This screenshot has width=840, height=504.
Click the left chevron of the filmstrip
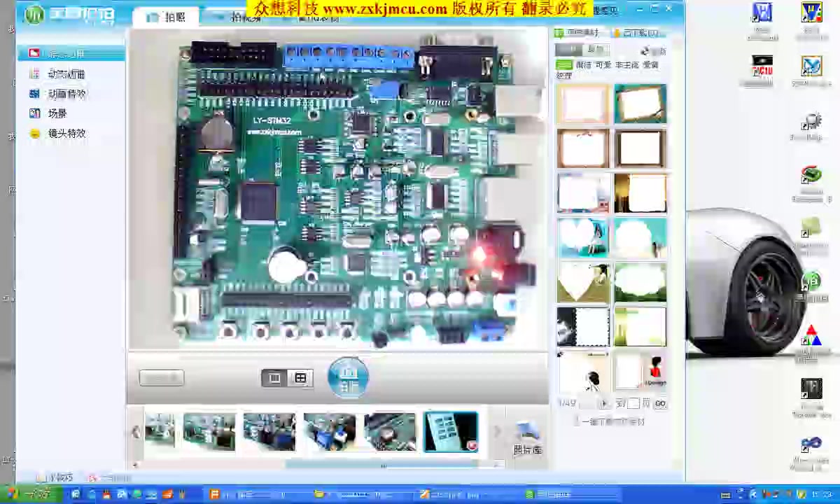(x=135, y=432)
